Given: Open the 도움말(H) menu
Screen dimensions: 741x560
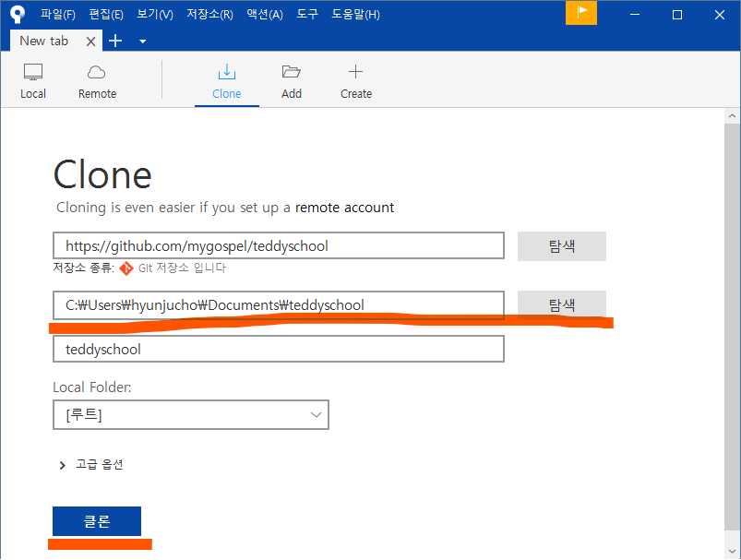Looking at the screenshot, I should [355, 15].
